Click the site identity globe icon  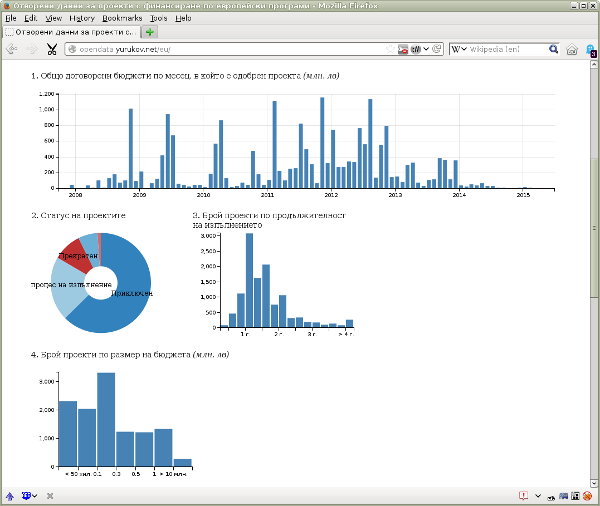click(x=72, y=49)
